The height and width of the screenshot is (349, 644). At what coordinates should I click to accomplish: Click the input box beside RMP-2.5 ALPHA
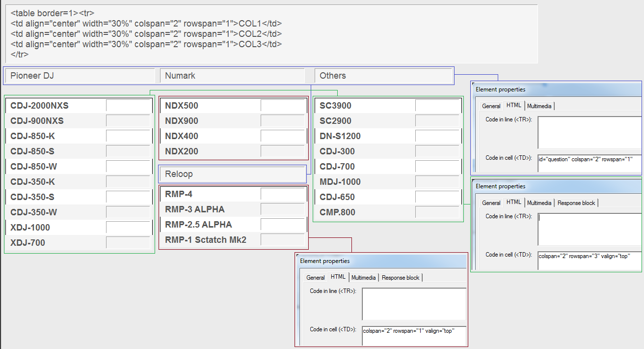[x=283, y=225]
